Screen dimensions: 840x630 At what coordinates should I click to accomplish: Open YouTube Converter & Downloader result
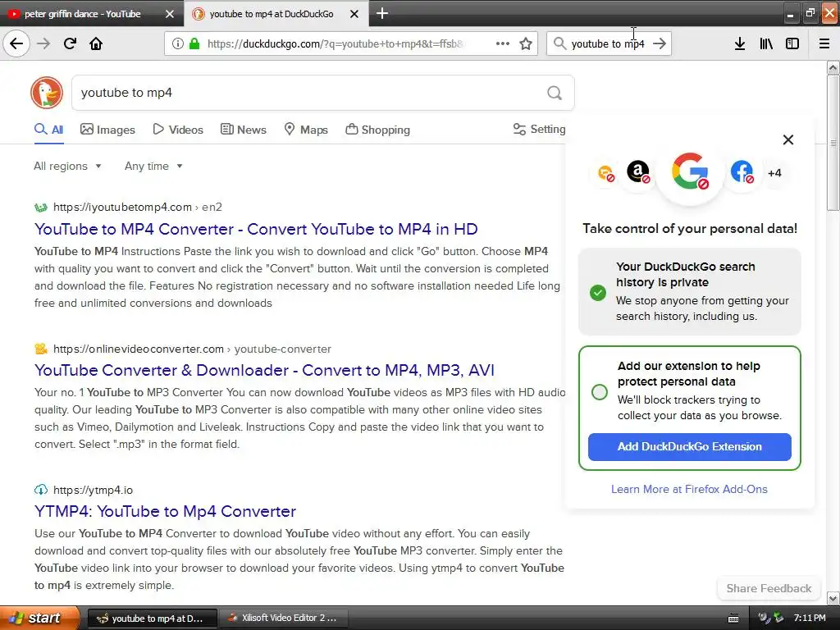tap(264, 370)
